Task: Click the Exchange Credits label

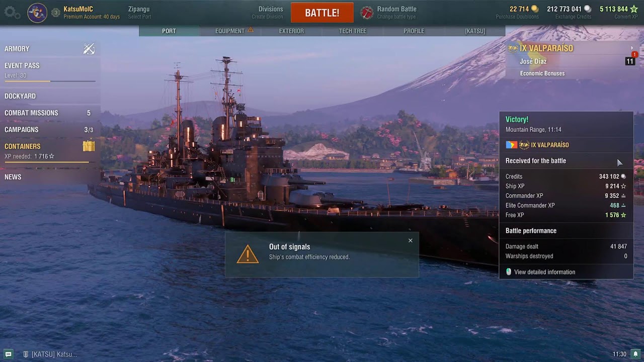Action: tap(573, 17)
